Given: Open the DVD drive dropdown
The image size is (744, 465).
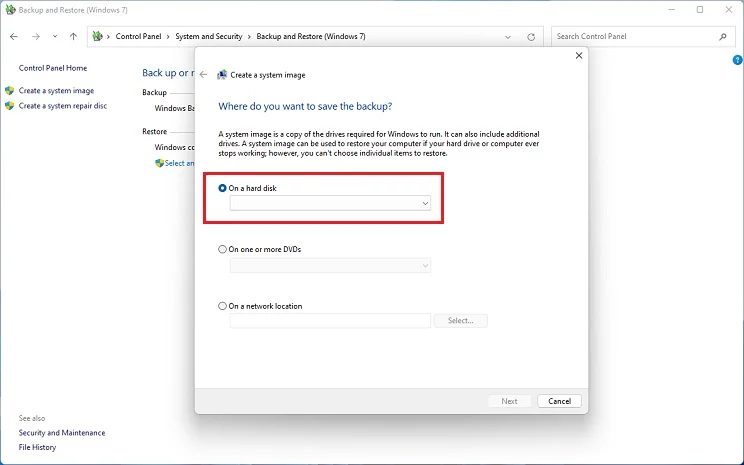Looking at the screenshot, I should coord(330,265).
